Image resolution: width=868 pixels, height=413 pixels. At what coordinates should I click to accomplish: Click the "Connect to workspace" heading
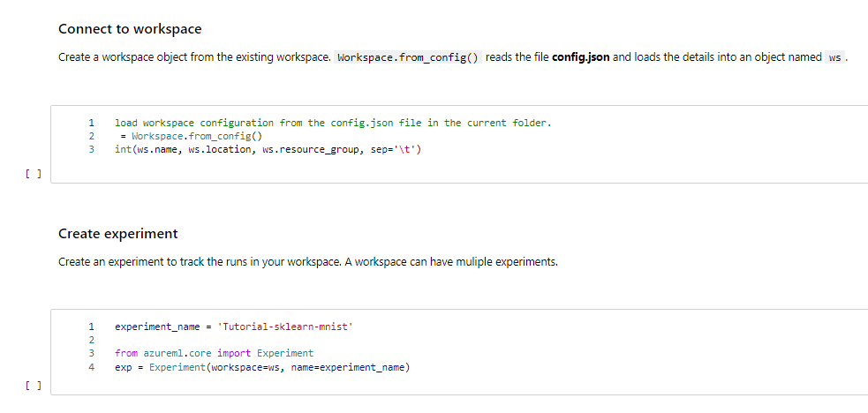130,29
